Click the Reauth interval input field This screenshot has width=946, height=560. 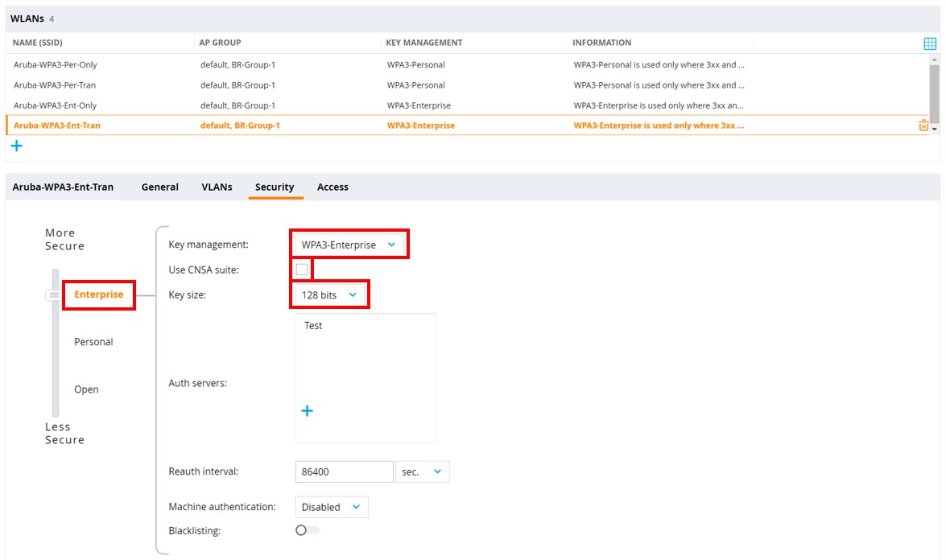point(344,472)
